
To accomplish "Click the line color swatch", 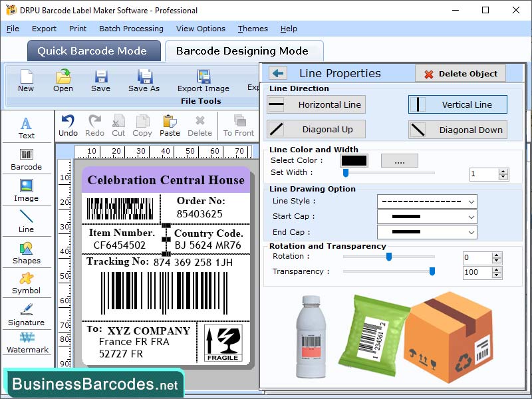I will point(354,160).
